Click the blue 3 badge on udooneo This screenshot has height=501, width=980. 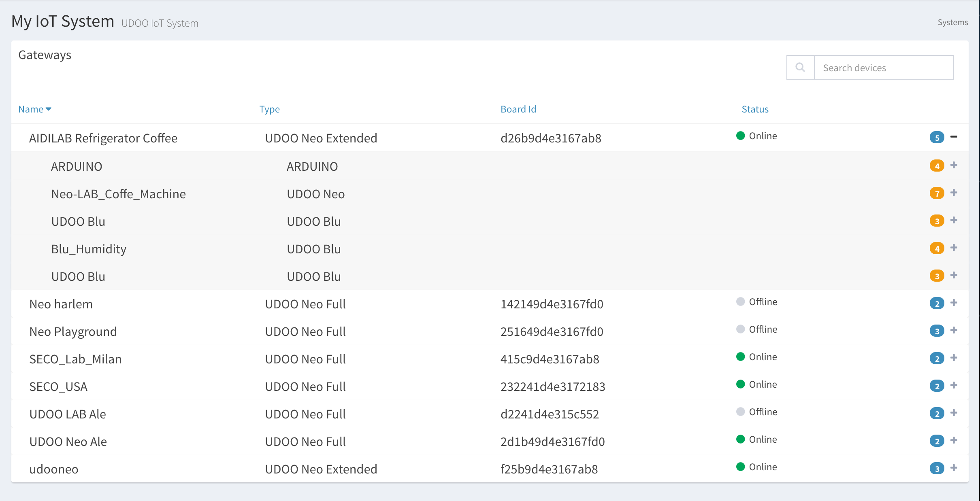tap(937, 469)
